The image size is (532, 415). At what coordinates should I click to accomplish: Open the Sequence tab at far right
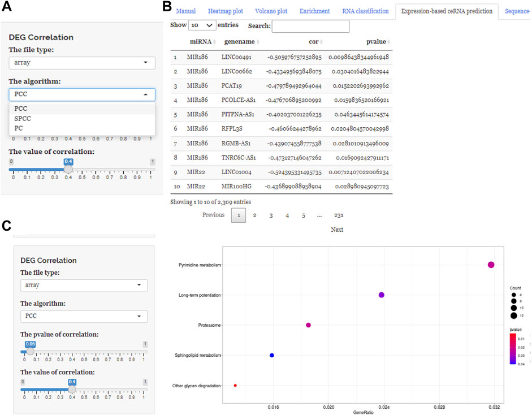coord(517,11)
